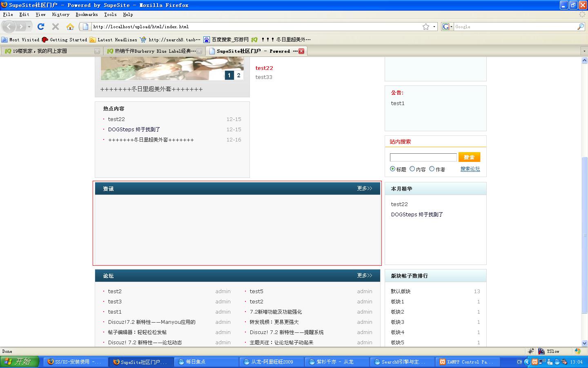Open the View menu
This screenshot has width=588, height=368.
click(x=40, y=14)
